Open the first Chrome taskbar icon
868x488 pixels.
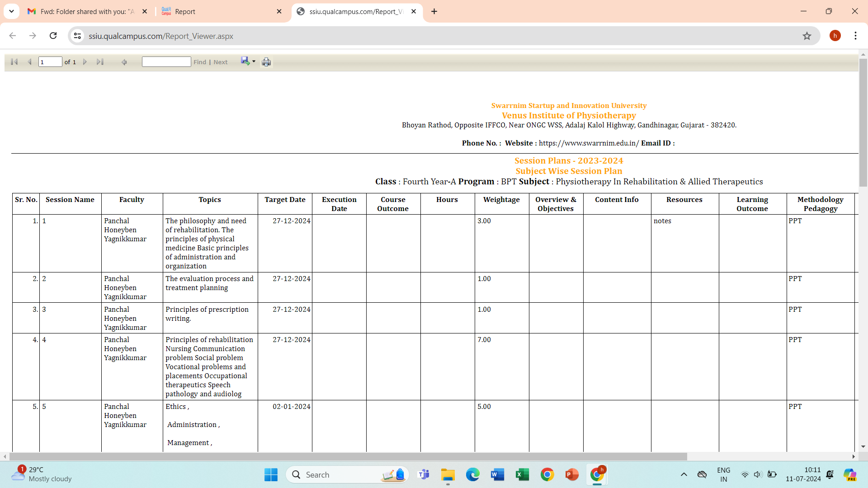pos(547,475)
